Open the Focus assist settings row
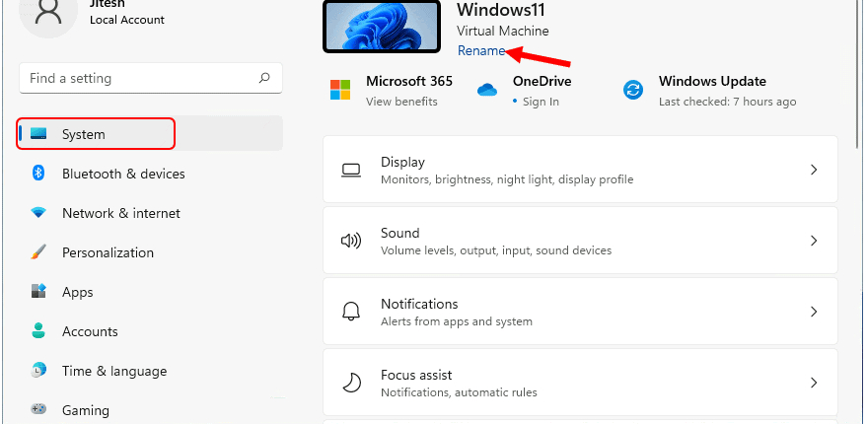 click(580, 382)
